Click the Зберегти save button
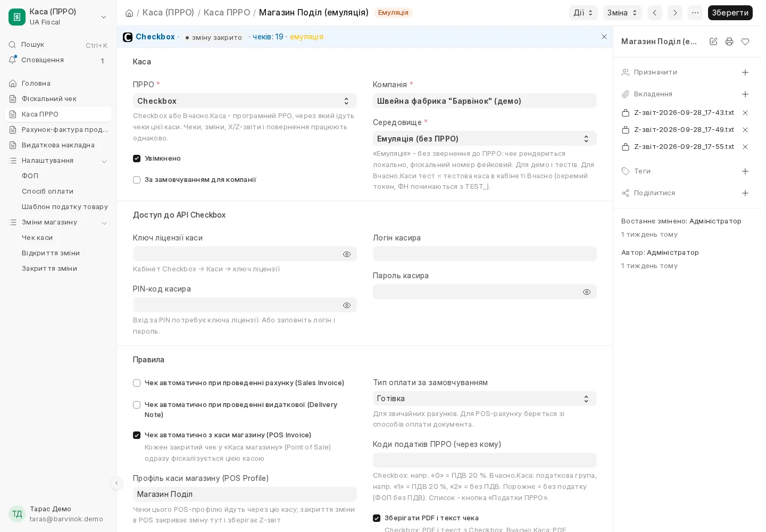This screenshot has height=532, width=766. [730, 13]
